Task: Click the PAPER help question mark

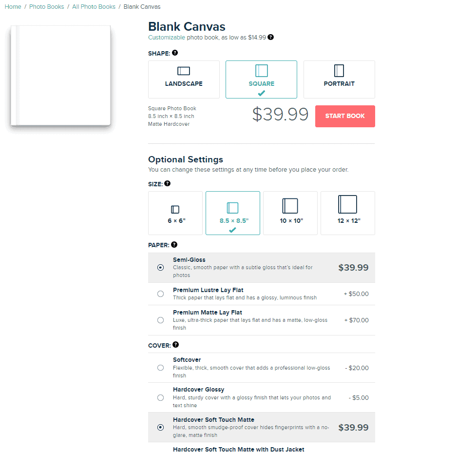Action: (174, 245)
